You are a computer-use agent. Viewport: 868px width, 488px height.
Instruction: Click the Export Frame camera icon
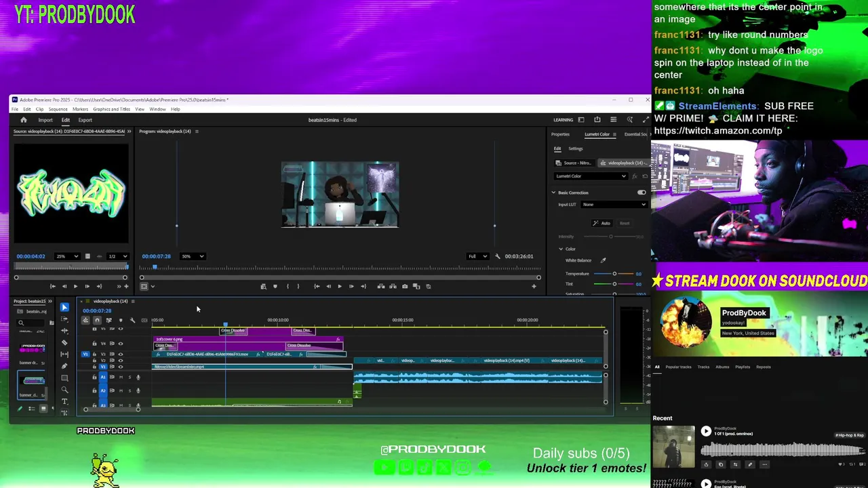click(405, 286)
